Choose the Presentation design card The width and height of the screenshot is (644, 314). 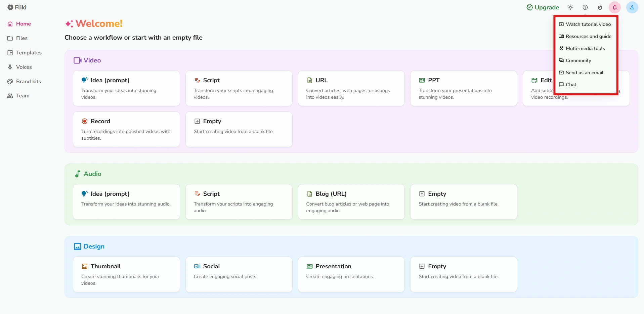click(351, 274)
